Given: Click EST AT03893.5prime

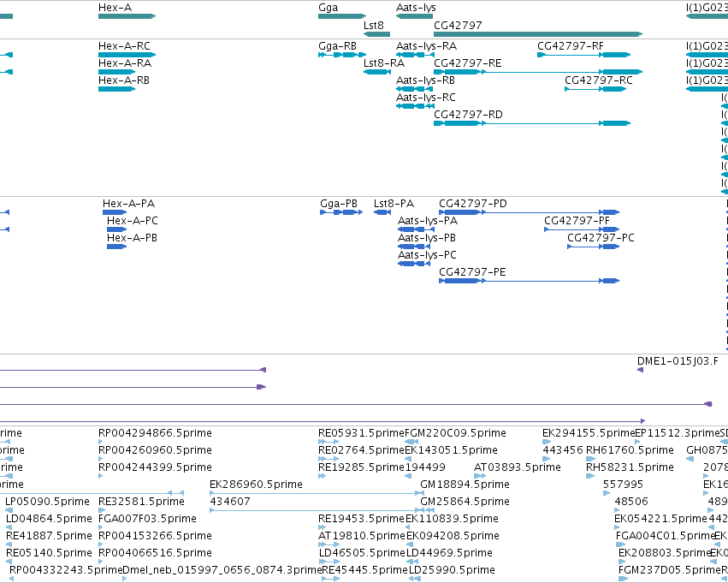Looking at the screenshot, I should (x=480, y=476).
